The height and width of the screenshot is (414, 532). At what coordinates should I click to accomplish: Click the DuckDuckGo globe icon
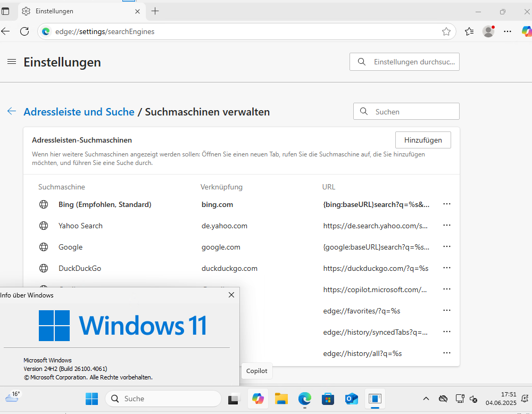(x=44, y=268)
